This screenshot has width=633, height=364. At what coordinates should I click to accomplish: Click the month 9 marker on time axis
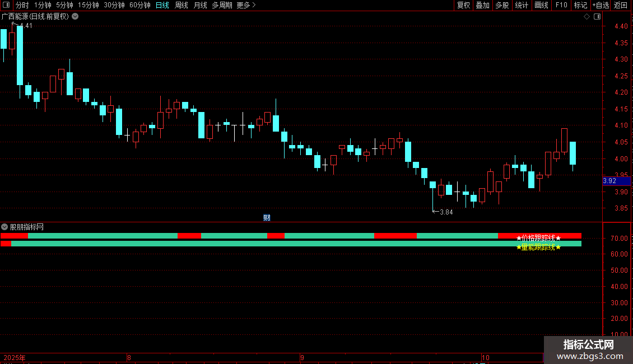(302, 358)
